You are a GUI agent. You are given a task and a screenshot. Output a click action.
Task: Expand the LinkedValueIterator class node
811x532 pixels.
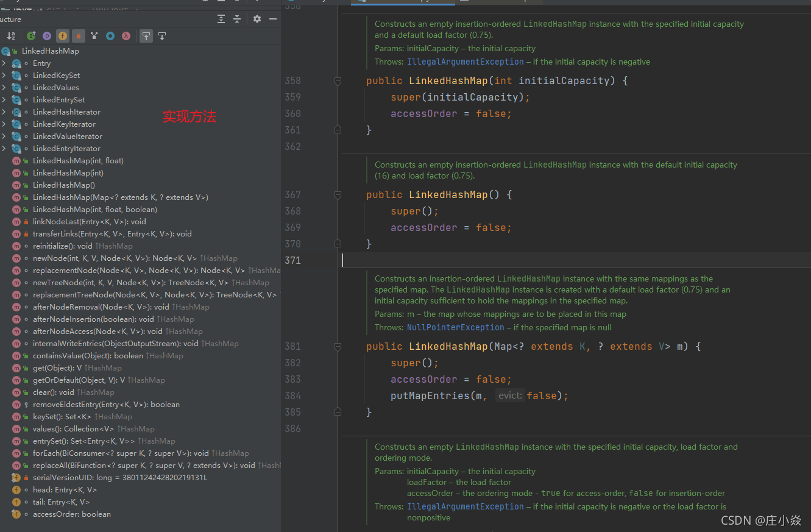[x=4, y=137]
